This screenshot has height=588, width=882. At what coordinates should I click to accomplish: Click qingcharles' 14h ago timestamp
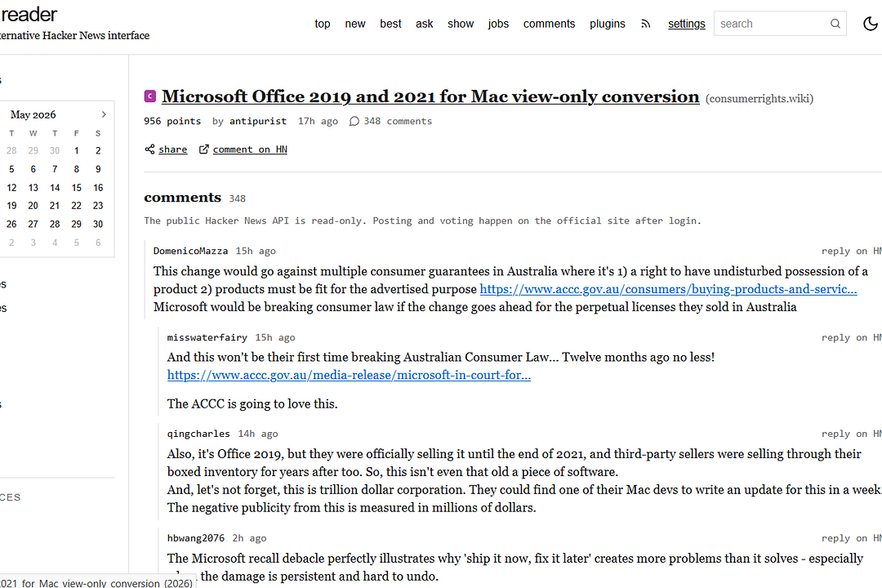click(x=257, y=434)
